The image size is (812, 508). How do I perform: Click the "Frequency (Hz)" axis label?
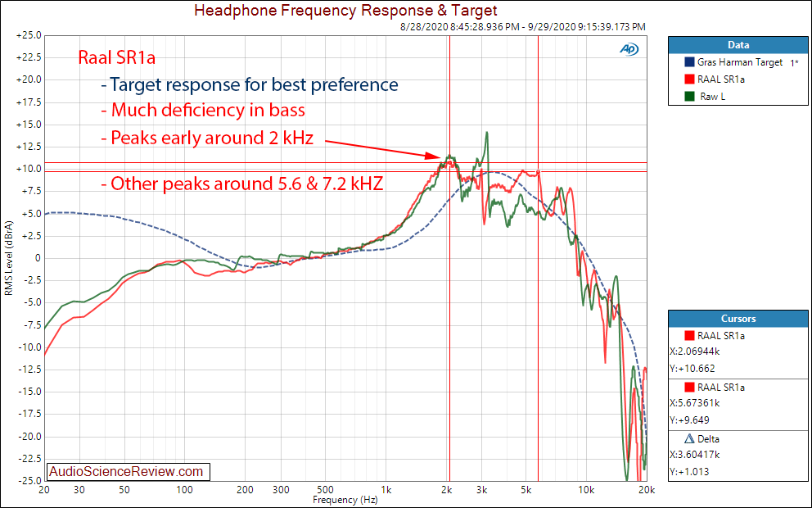coord(345,501)
